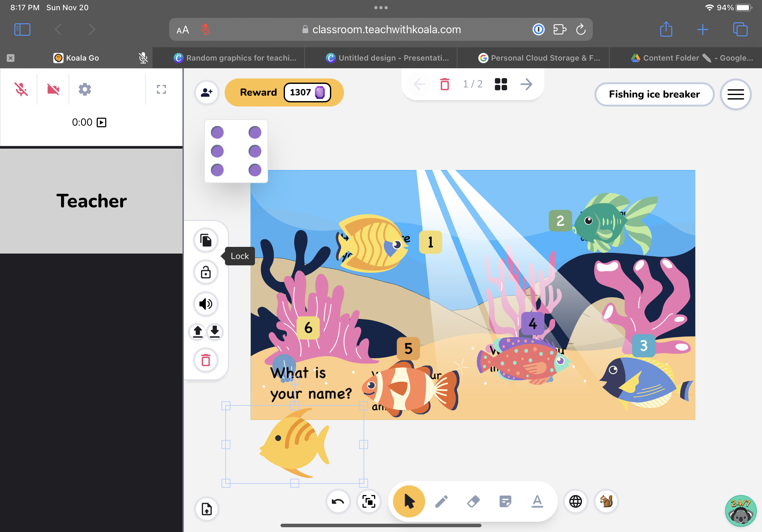Toggle the microphone mute button
The image size is (762, 532).
21,89
